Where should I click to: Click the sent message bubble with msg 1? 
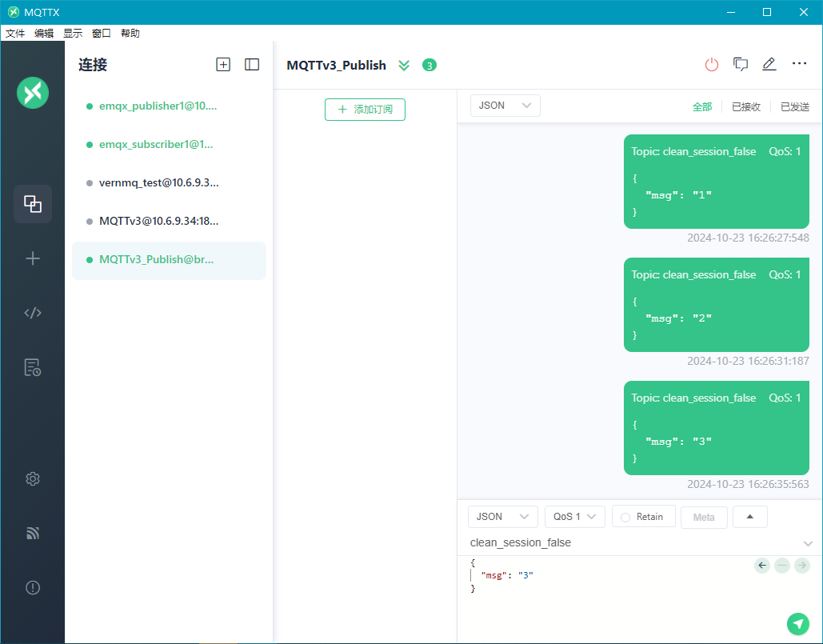[717, 182]
